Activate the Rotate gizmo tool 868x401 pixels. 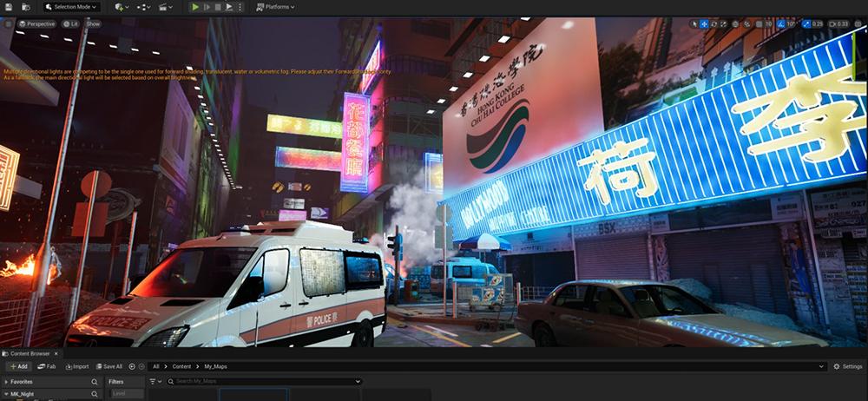714,23
